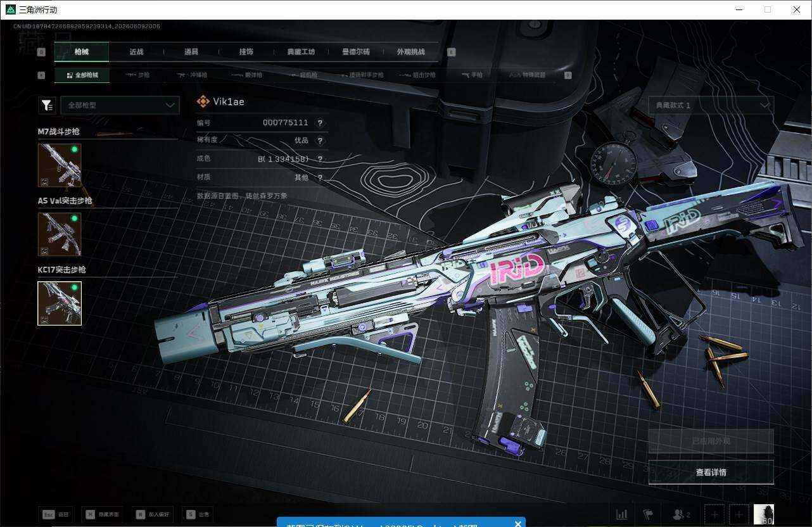
Task: Click the statistics bar chart icon
Action: pos(622,514)
